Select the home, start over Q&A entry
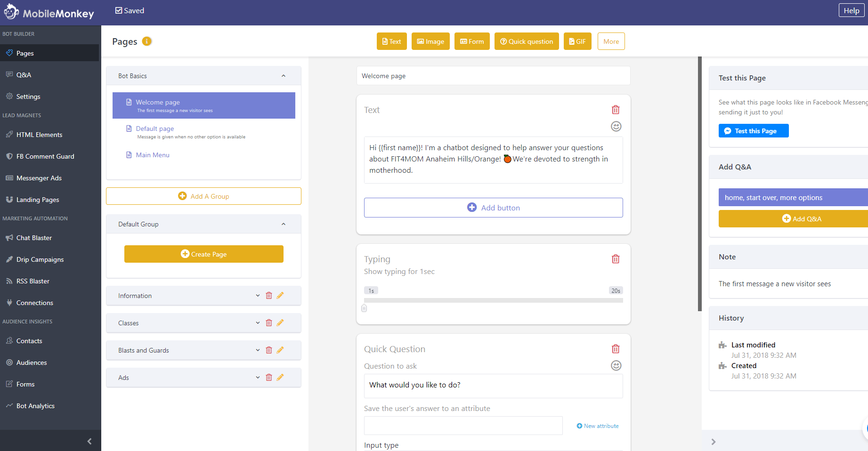The height and width of the screenshot is (451, 868). [793, 197]
